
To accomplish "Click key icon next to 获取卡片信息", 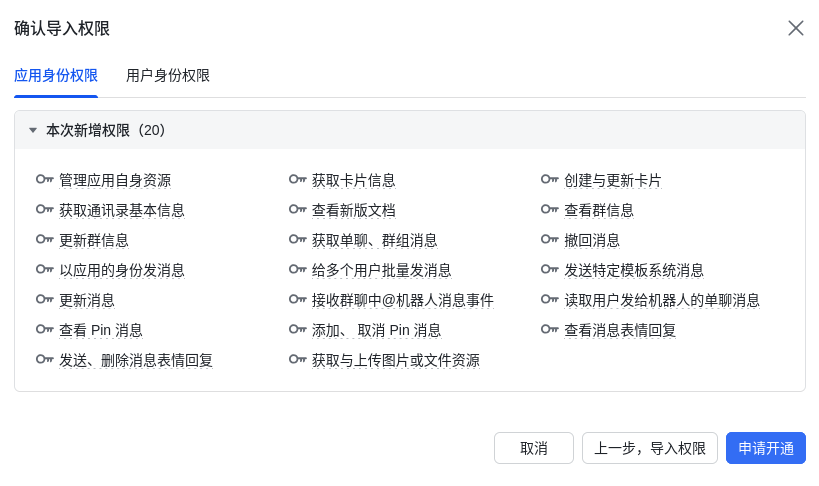I will pyautogui.click(x=297, y=180).
